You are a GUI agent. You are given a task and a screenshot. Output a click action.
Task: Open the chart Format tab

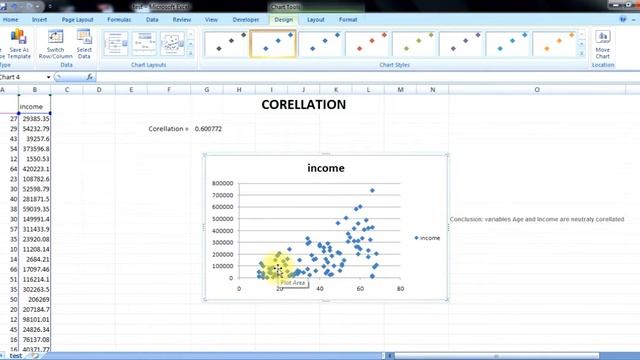348,20
